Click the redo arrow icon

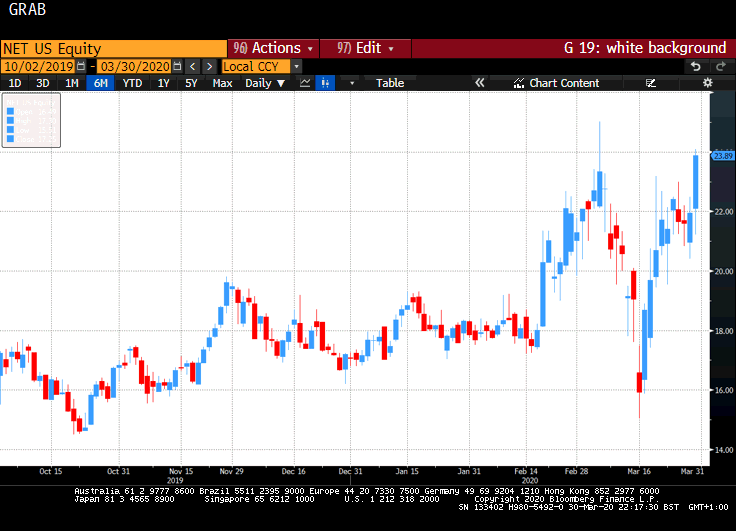[720, 66]
